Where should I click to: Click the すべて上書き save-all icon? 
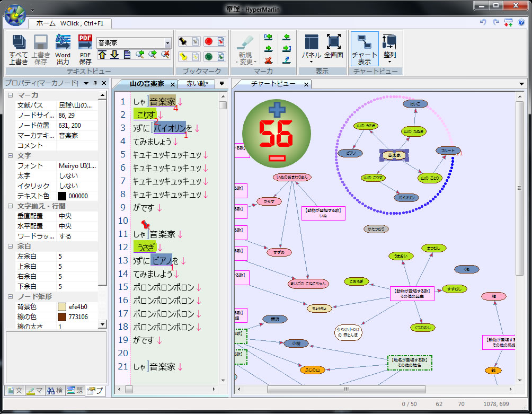(19, 43)
